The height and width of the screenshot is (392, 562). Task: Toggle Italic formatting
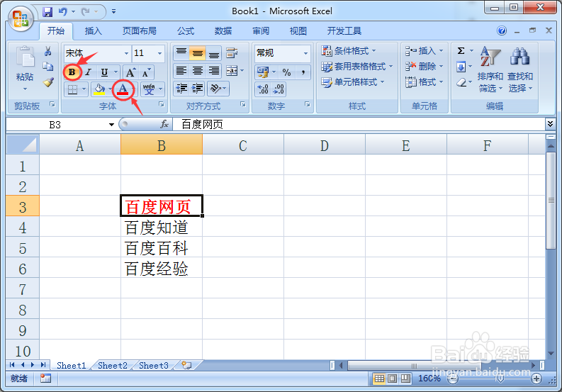(88, 72)
